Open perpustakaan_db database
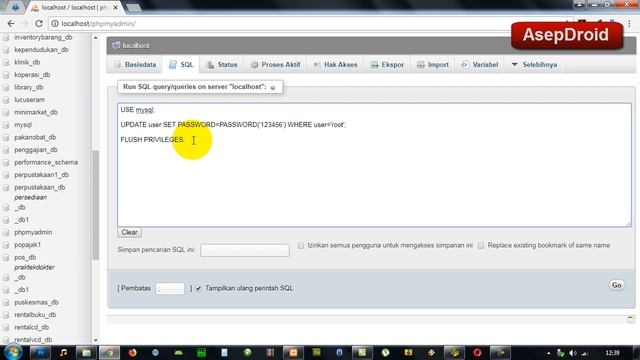640x360 pixels. 40,187
